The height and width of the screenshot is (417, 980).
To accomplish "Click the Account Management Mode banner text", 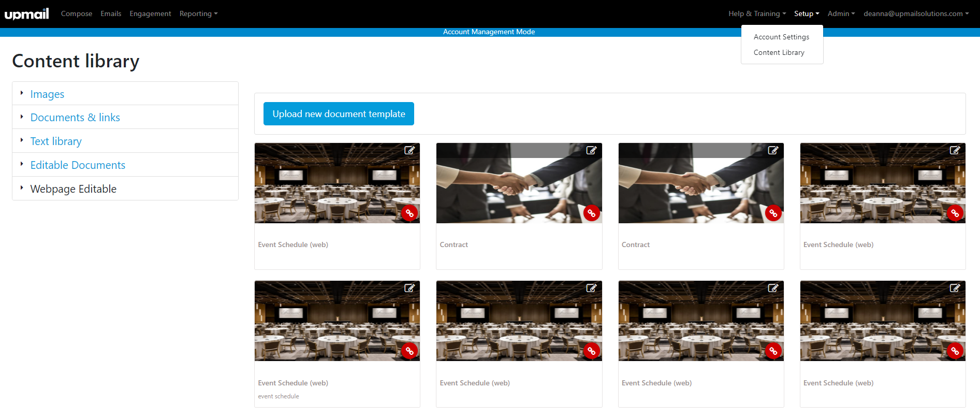I will pos(489,32).
